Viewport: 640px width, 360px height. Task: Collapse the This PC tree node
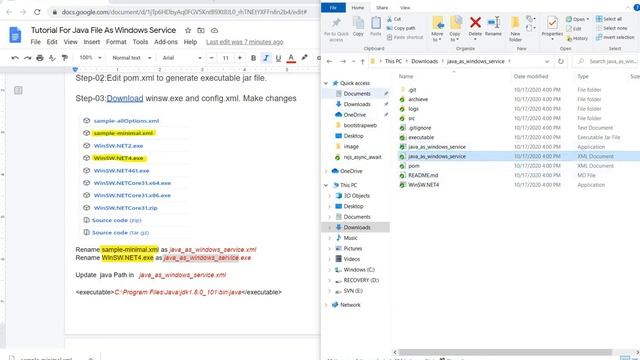326,185
